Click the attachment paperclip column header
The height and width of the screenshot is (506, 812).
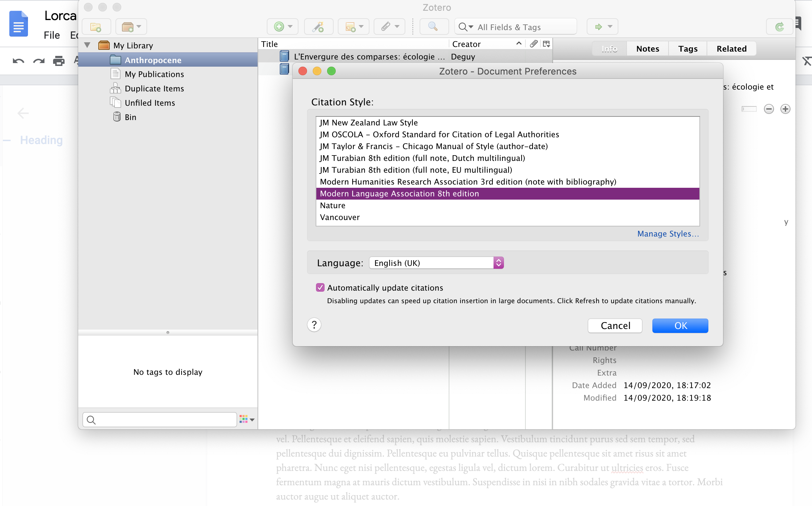click(x=534, y=44)
